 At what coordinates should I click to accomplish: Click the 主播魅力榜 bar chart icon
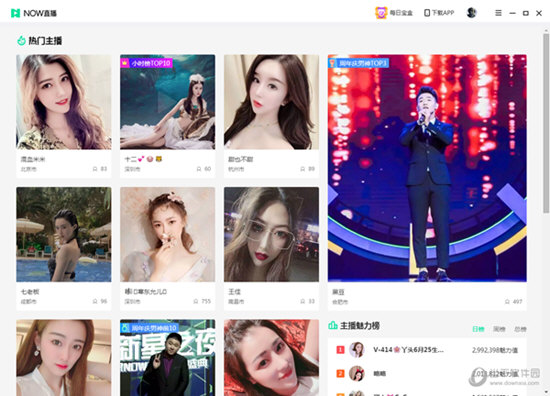(333, 325)
